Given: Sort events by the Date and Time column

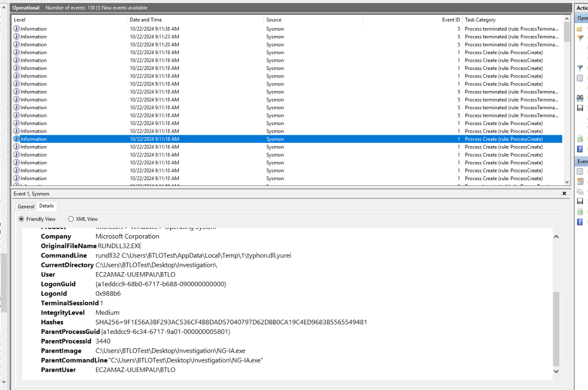Looking at the screenshot, I should [x=146, y=20].
